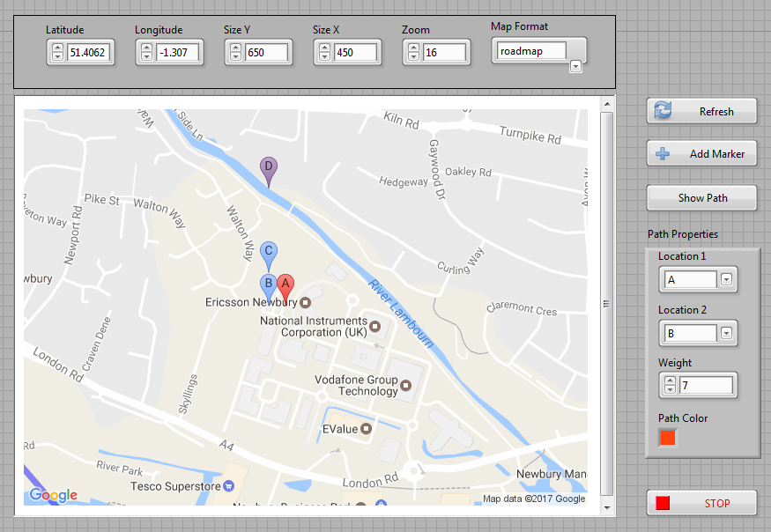The image size is (771, 532).
Task: Click the Hedgeway label on map
Action: point(404,181)
